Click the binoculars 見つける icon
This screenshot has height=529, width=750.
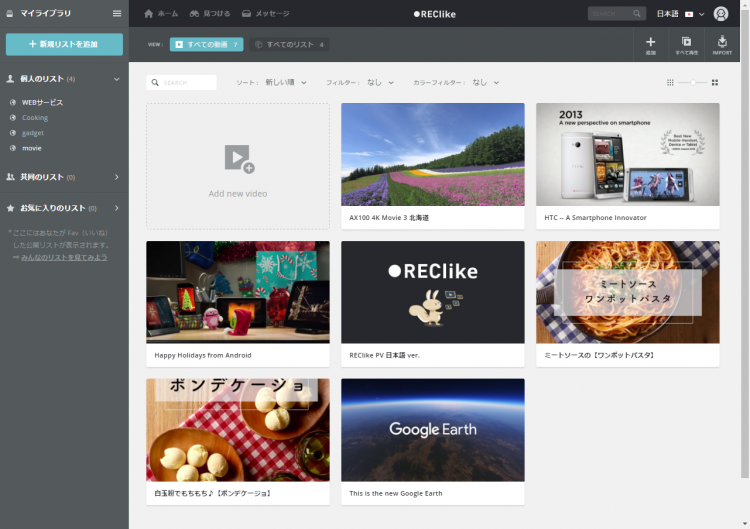(x=194, y=13)
